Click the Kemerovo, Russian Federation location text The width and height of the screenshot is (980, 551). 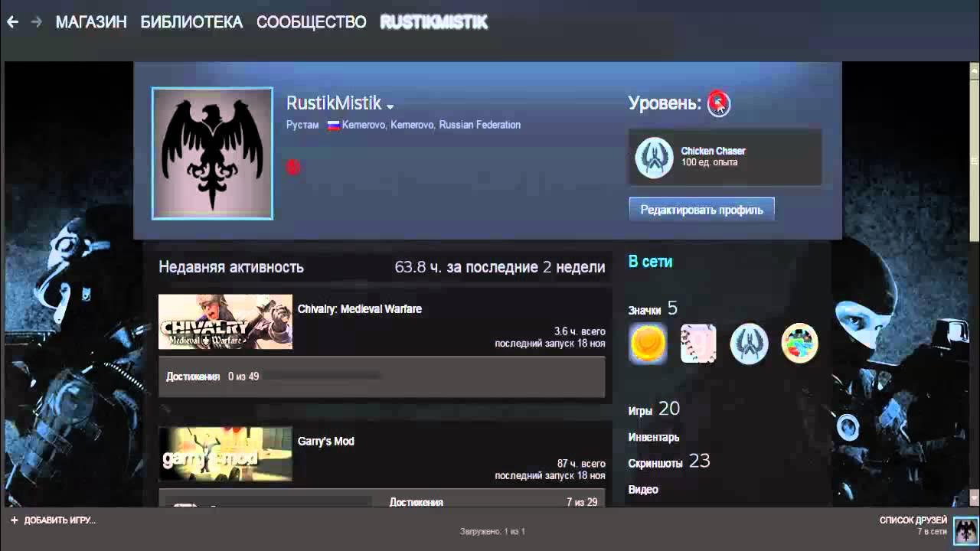431,125
